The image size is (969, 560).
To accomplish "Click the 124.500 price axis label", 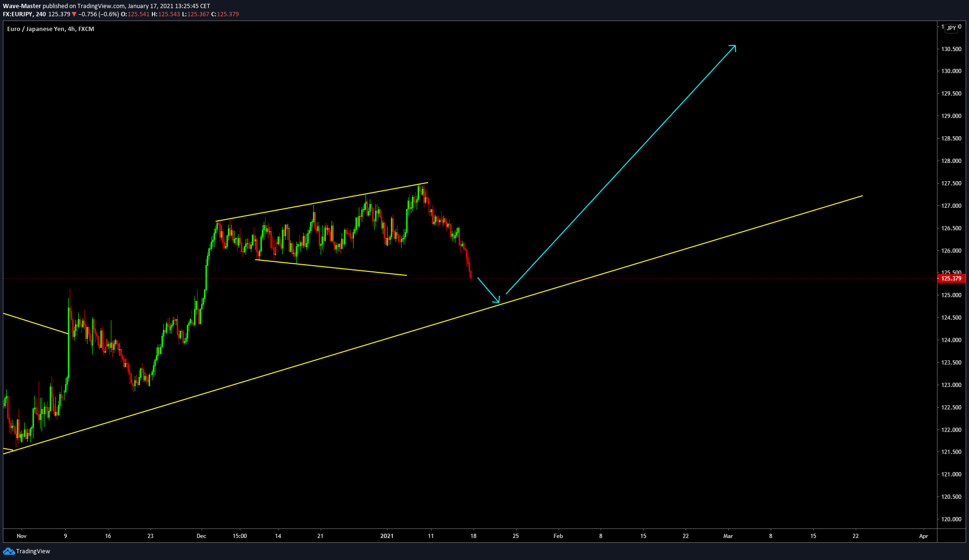I will (951, 318).
